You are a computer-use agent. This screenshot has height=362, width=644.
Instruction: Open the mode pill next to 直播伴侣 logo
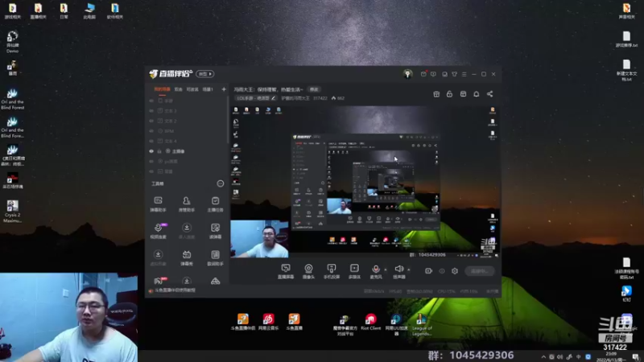tap(205, 74)
